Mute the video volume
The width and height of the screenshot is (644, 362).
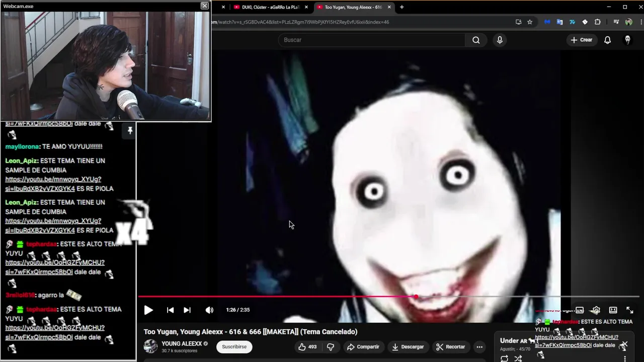[209, 310]
